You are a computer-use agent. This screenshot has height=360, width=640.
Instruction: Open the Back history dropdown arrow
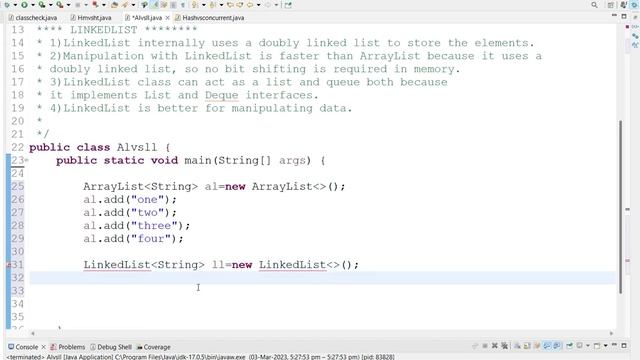click(x=258, y=5)
